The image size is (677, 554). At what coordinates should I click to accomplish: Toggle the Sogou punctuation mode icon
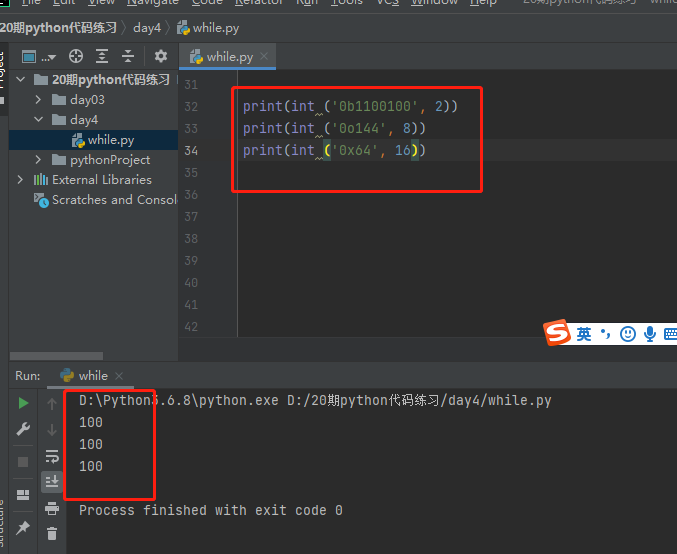point(605,333)
